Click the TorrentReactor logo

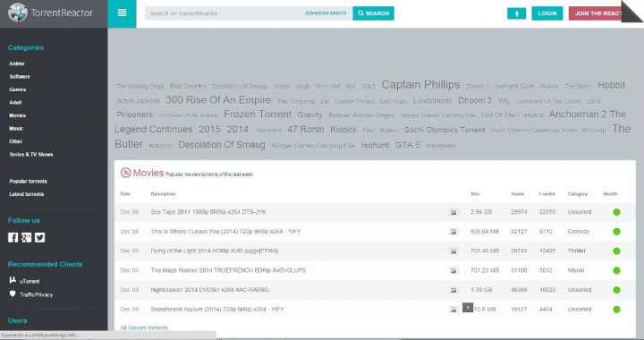pos(50,13)
